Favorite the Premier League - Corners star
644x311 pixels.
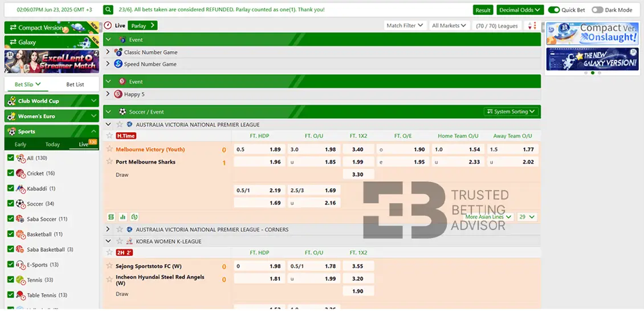click(x=120, y=229)
